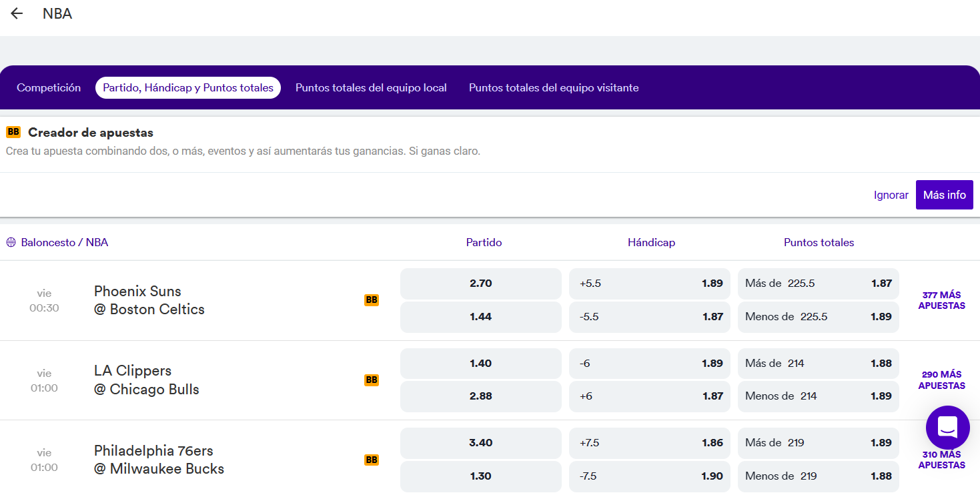The image size is (980, 499).
Task: Open the Phoenix Suns @ Boston Celtics match
Action: [149, 300]
